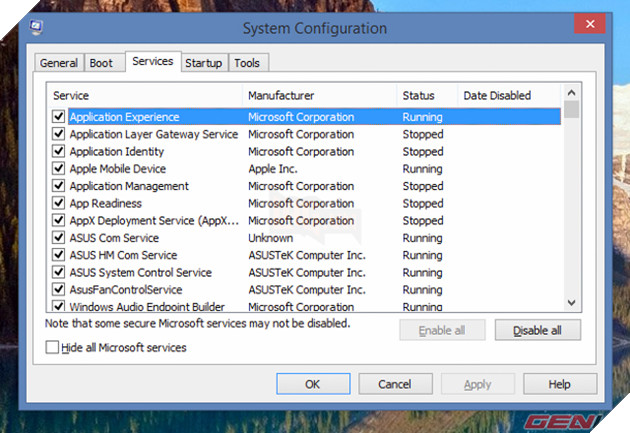
Task: Open the Boot tab
Action: coord(101,63)
